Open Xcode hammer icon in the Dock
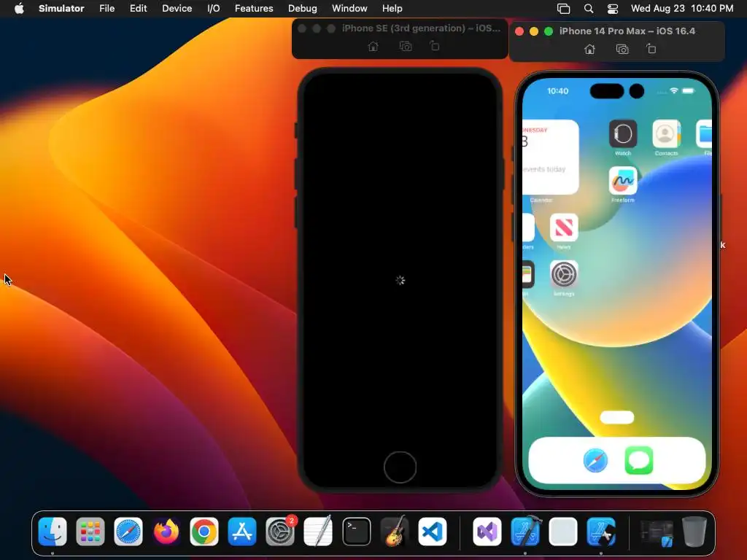 525,531
